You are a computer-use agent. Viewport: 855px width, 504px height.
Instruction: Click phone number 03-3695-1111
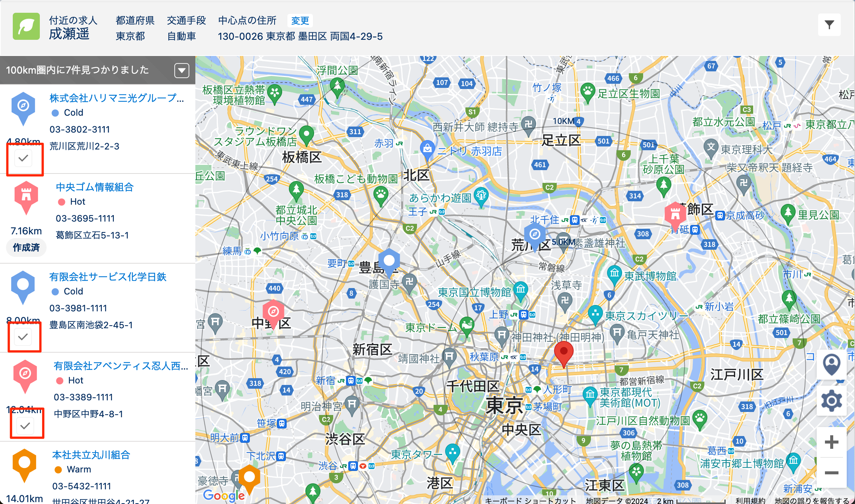click(85, 219)
